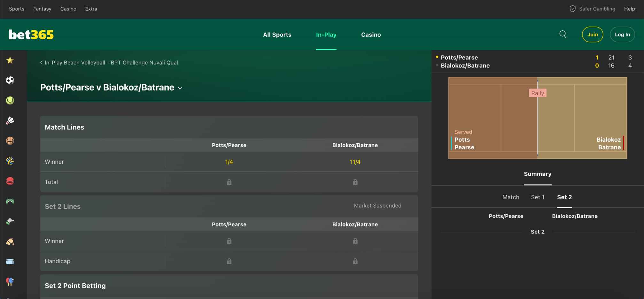Select the Badminton sport icon

pyautogui.click(x=10, y=121)
